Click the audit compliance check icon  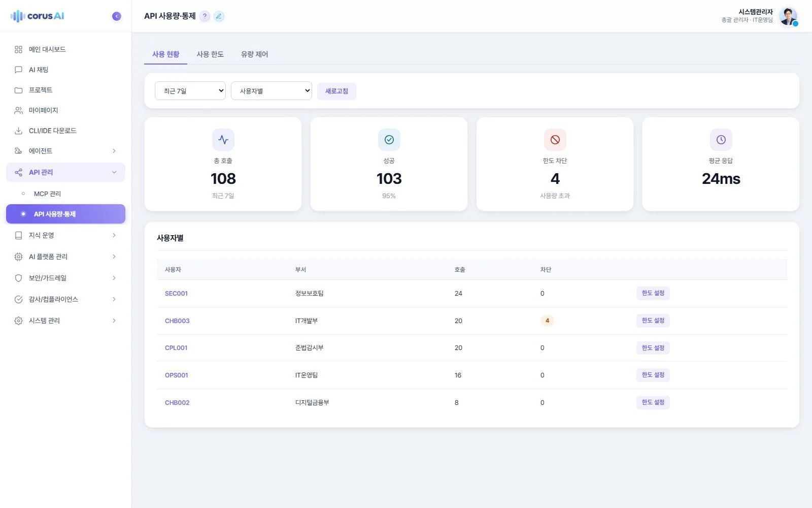coord(19,299)
